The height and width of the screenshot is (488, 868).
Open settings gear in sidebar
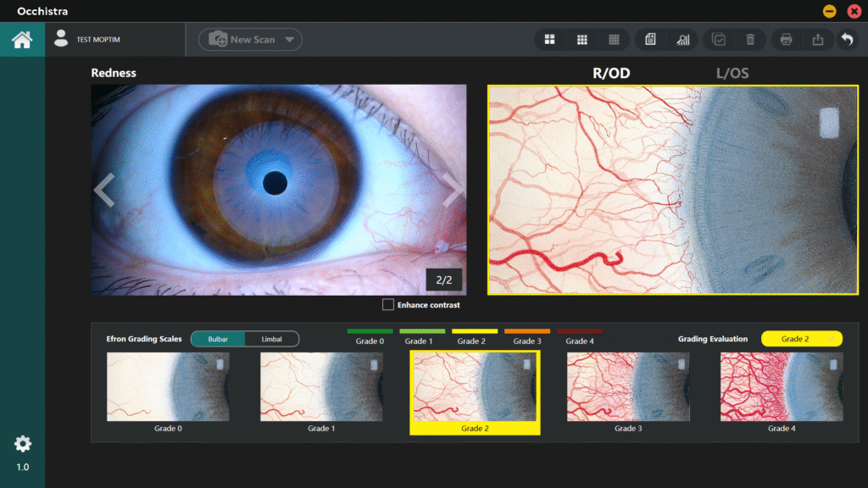pos(22,444)
